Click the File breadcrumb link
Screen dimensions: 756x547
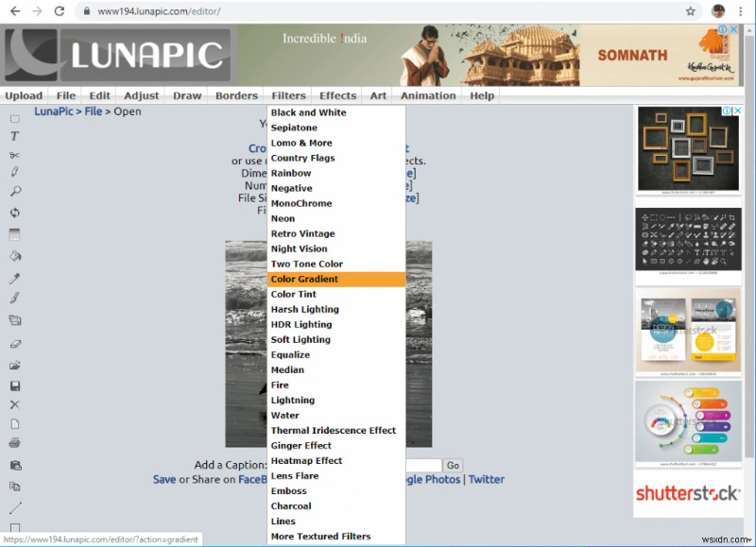94,111
